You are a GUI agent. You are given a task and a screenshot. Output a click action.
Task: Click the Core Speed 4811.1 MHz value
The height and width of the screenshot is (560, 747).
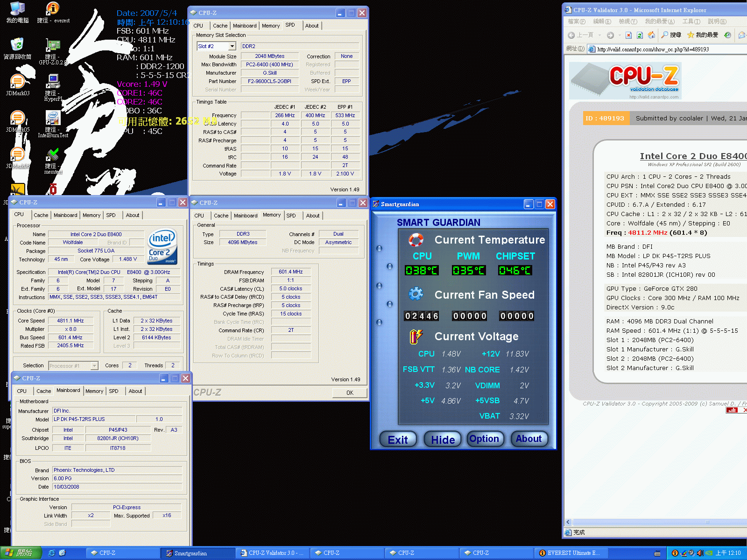click(x=70, y=321)
